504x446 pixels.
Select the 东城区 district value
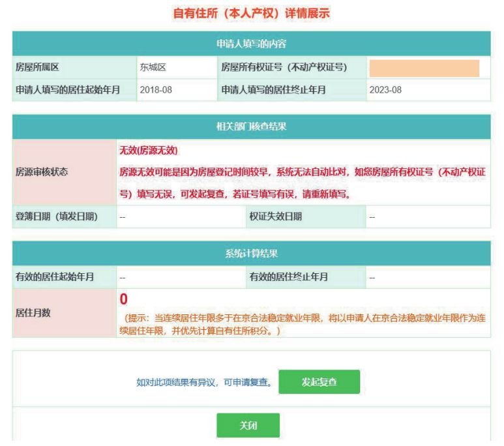tap(153, 67)
